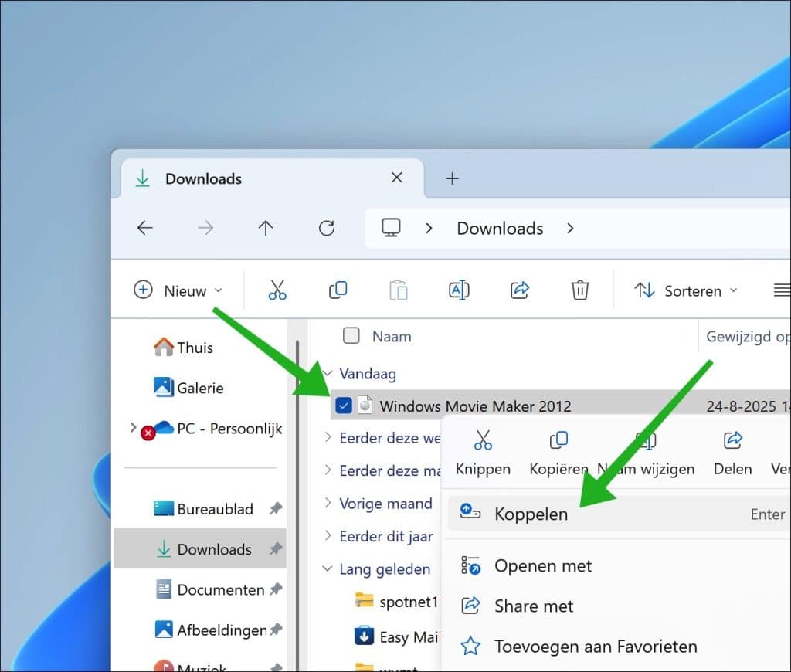Screen dimensions: 791x672
Task: Unpin Bureaublad using its pin icon
Action: pyautogui.click(x=276, y=508)
